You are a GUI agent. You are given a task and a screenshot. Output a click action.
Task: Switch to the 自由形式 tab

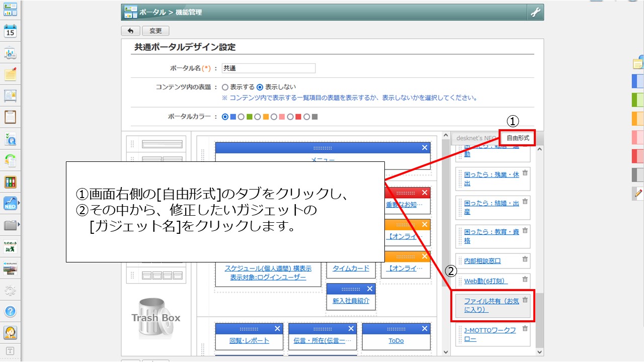(517, 138)
